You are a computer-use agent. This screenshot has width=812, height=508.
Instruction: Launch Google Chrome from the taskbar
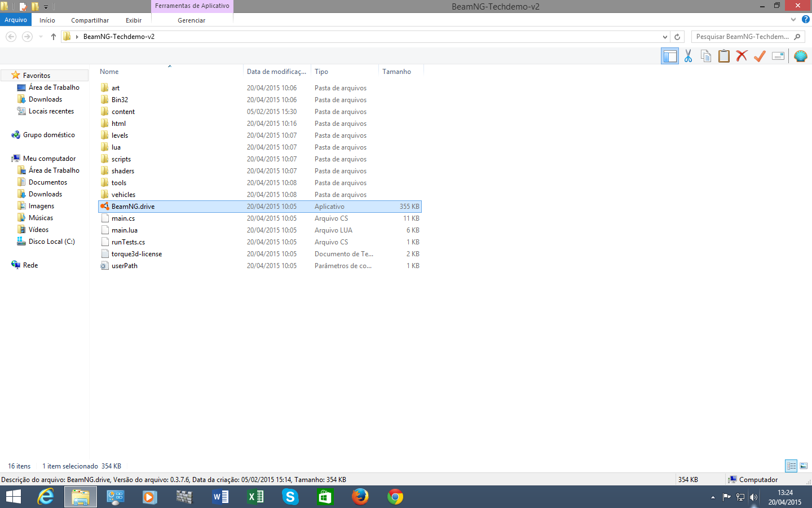coord(395,497)
